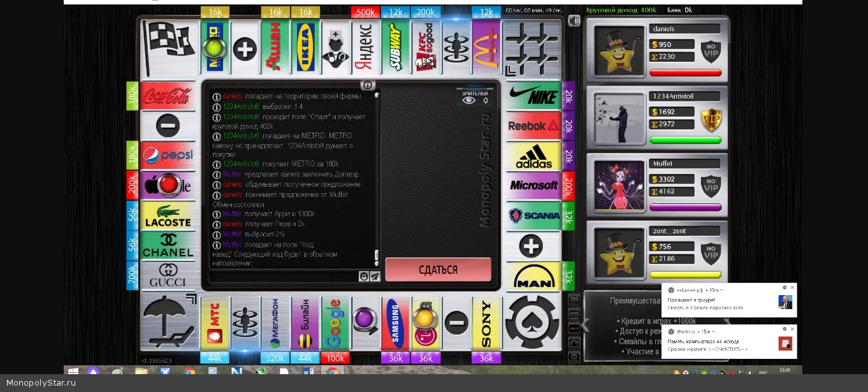Click the 100k price tag below Google
Image resolution: width=868 pixels, height=392 pixels.
coord(335,358)
